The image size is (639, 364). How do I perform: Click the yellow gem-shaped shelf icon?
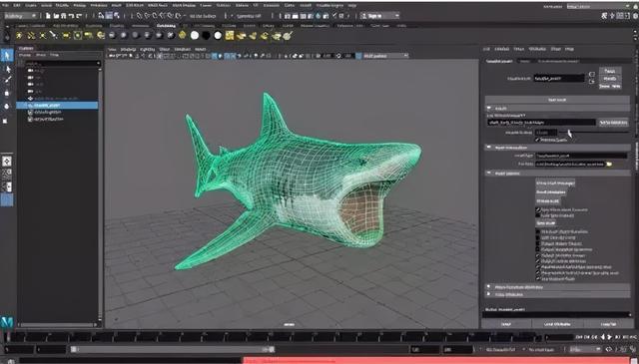[x=182, y=36]
